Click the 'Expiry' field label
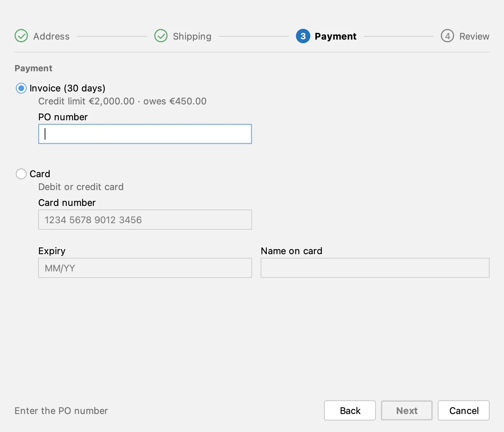504x432 pixels. coord(52,251)
